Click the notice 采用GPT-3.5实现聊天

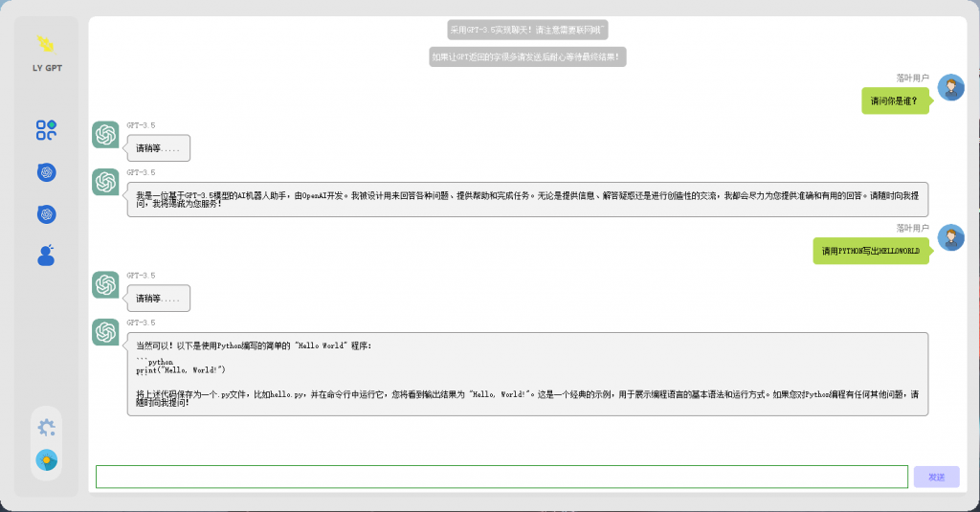(527, 30)
